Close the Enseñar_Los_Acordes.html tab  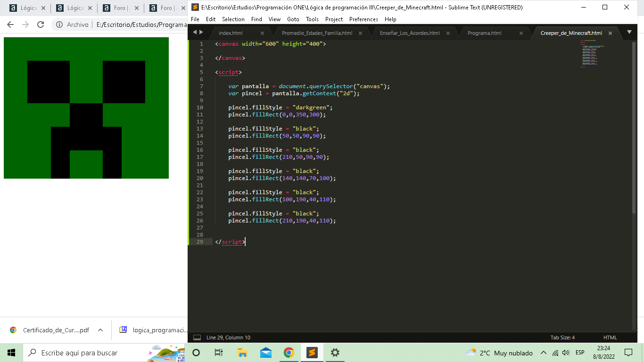point(448,33)
